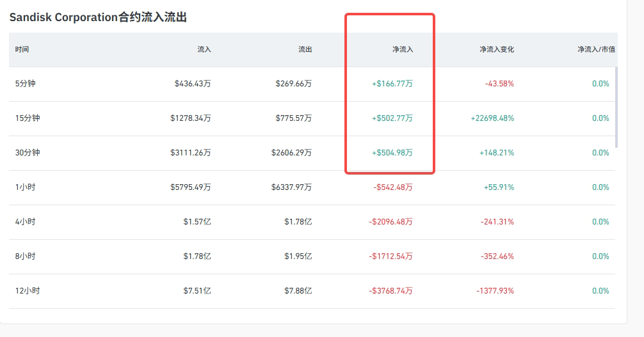Click inflow value $436.43万
The width and height of the screenshot is (644, 337).
coord(193,84)
